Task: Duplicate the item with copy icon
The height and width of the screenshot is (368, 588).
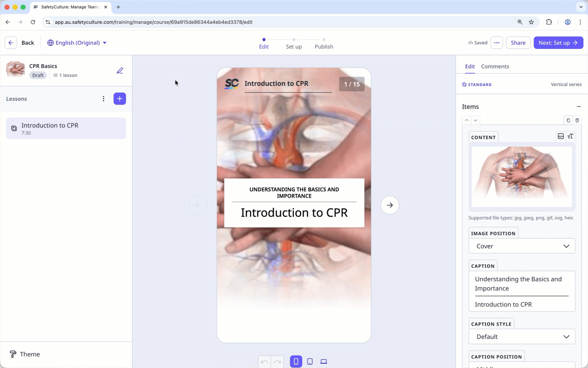Action: tap(568, 120)
